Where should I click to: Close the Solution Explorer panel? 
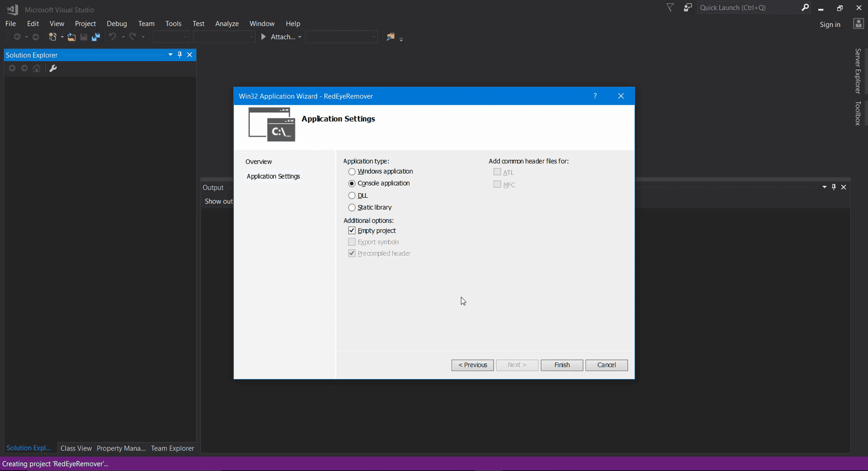tap(190, 55)
